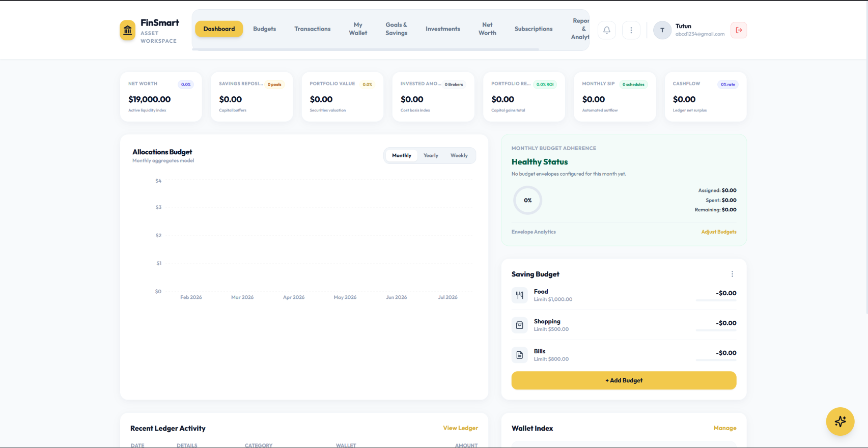The width and height of the screenshot is (868, 448).
Task: Click the Adjust Budgets link
Action: pyautogui.click(x=719, y=232)
